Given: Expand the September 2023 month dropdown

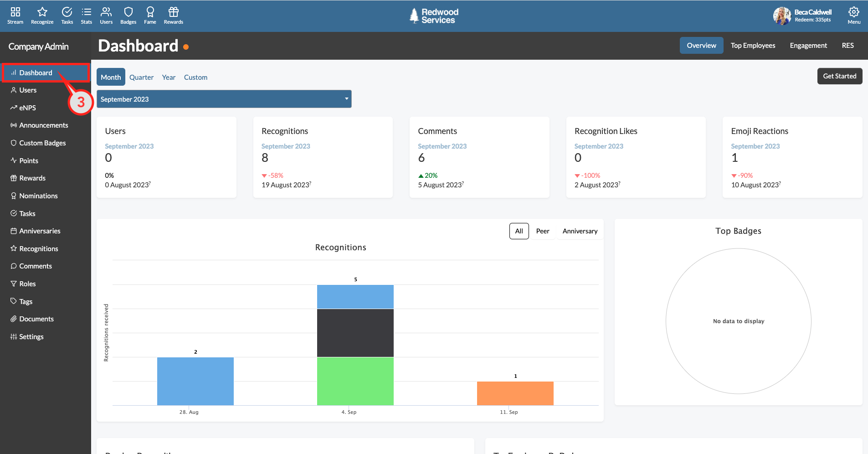Looking at the screenshot, I should click(224, 99).
